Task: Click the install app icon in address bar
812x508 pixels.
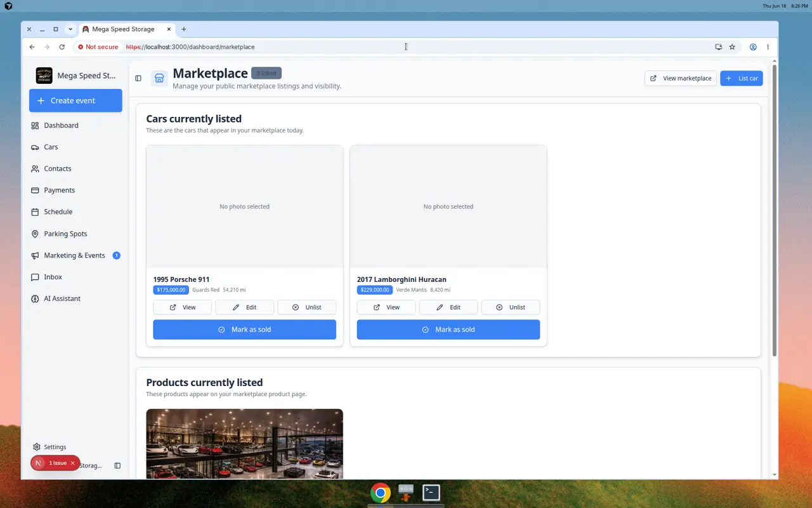Action: tap(719, 47)
